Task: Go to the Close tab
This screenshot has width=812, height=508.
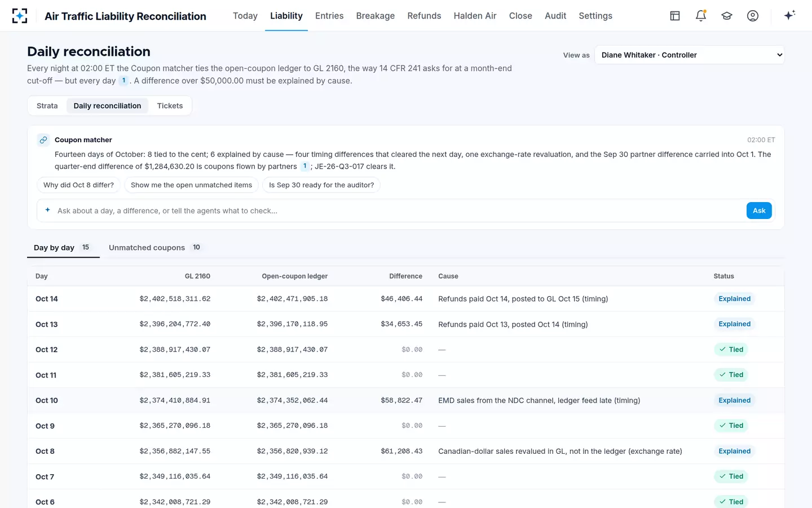Action: pos(520,16)
